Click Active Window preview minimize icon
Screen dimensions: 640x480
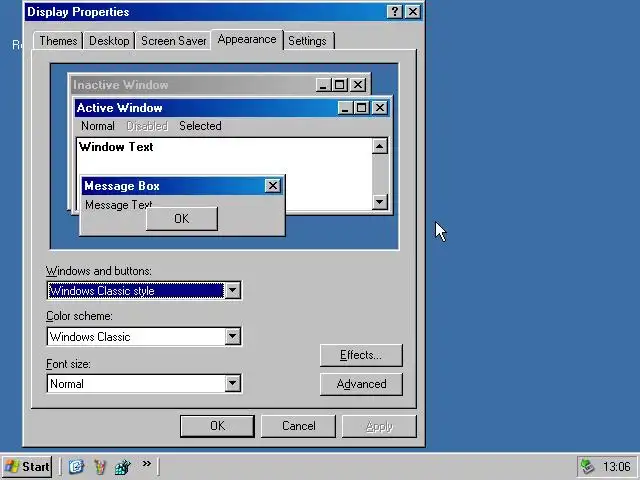tap(345, 108)
